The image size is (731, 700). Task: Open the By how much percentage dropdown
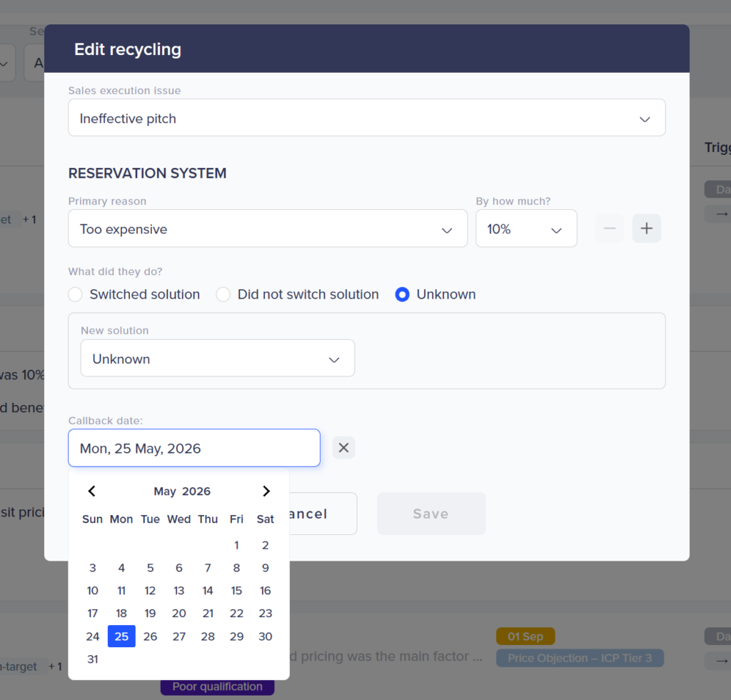(x=525, y=229)
